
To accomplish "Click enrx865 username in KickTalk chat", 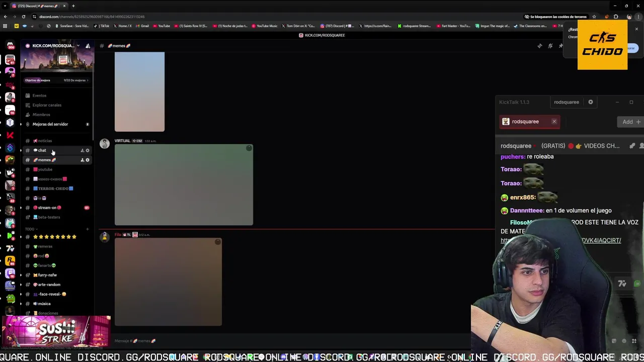I will 523,198.
